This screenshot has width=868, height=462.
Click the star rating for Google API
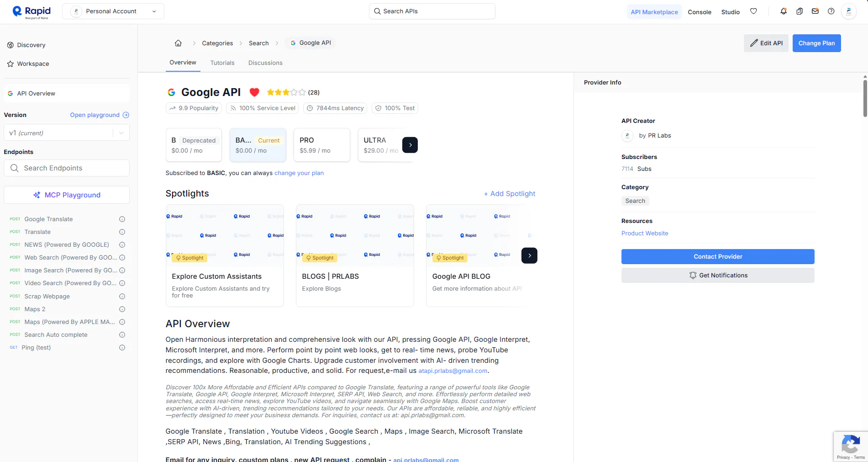point(286,92)
